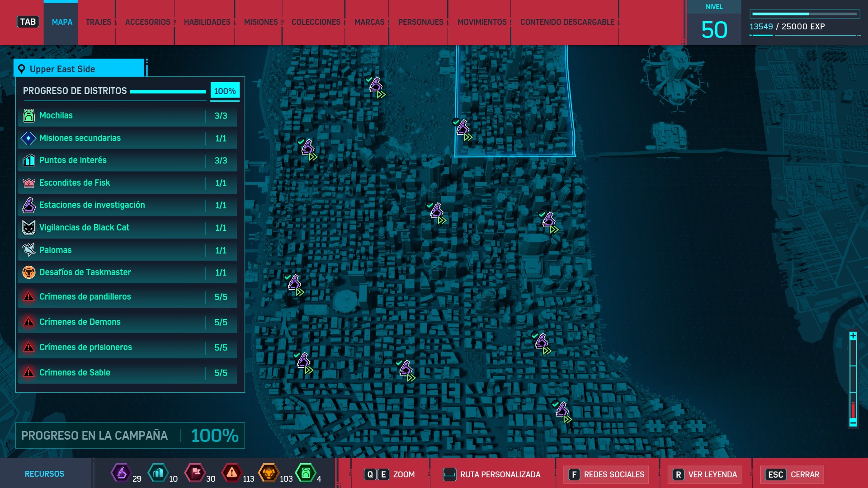
Task: Click the Fisk hideout crown icon
Action: click(x=28, y=183)
